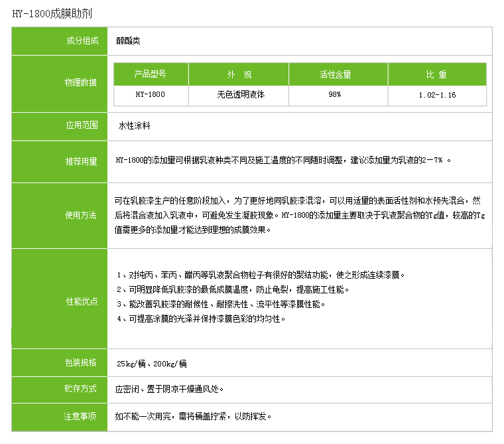Select the 贮存方式 row label

[81, 388]
